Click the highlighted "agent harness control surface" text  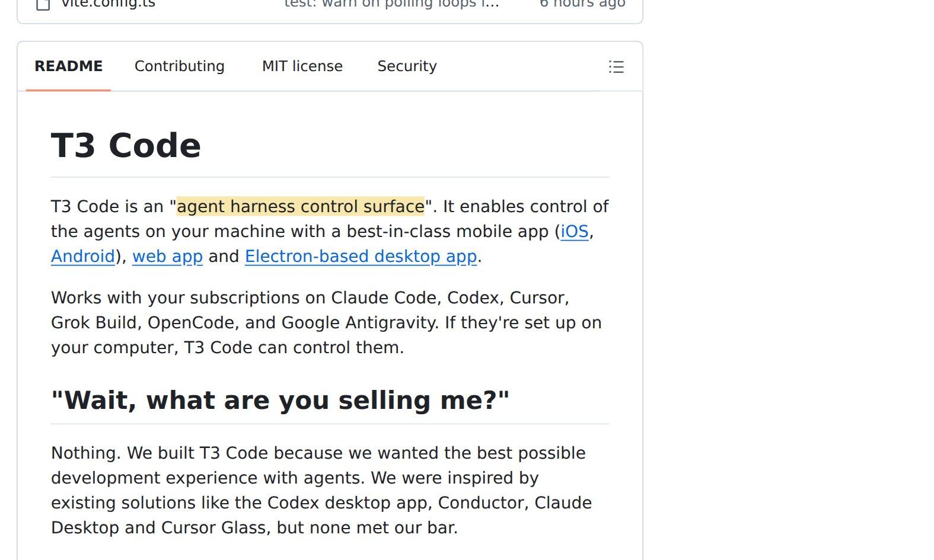(x=301, y=207)
